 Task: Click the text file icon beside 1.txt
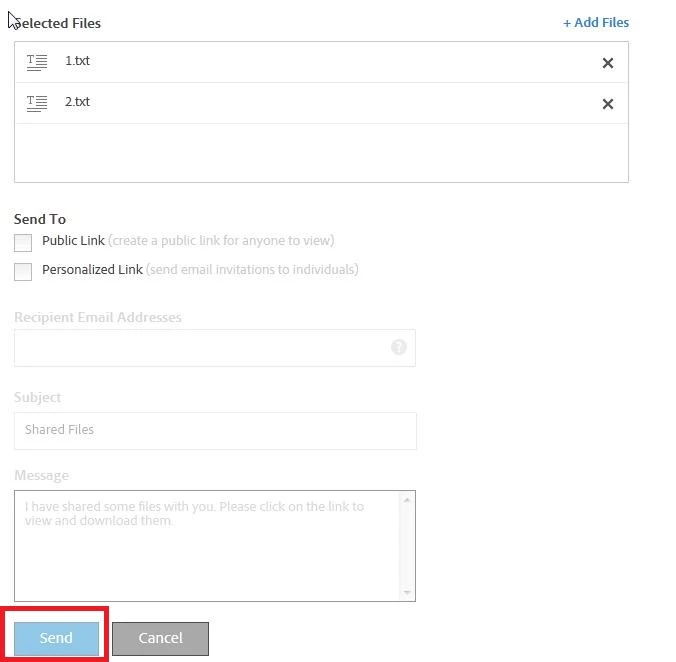coord(37,62)
